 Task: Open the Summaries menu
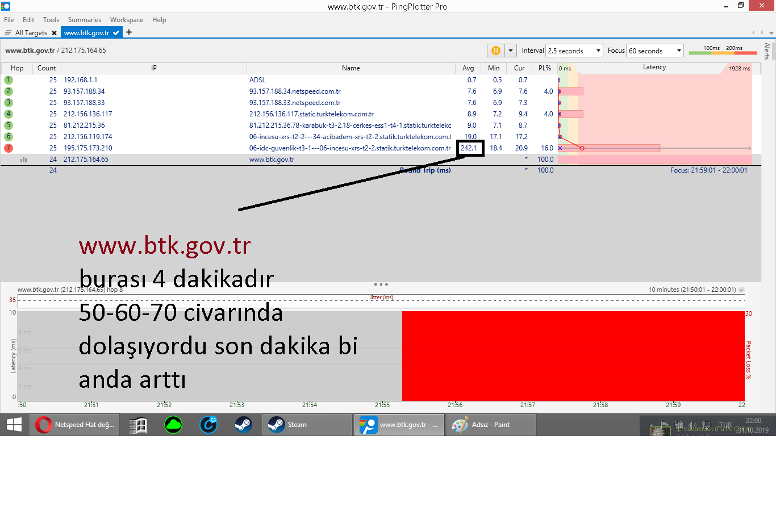point(85,20)
